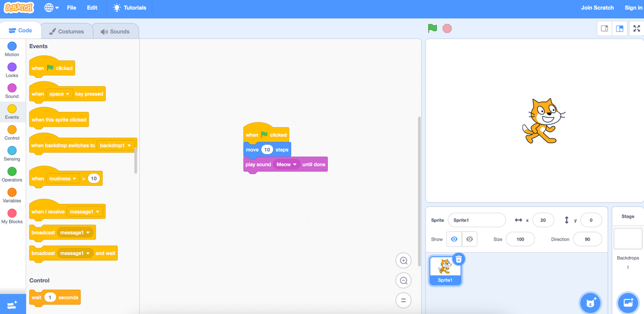Select the Sensing block category
Image resolution: width=644 pixels, height=314 pixels.
point(12,154)
